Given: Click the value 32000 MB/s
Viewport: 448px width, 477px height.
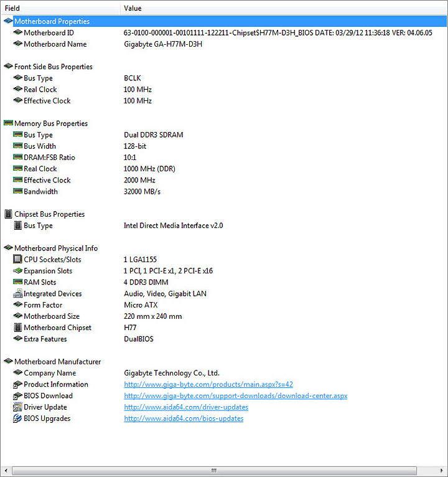Looking at the screenshot, I should click(142, 191).
